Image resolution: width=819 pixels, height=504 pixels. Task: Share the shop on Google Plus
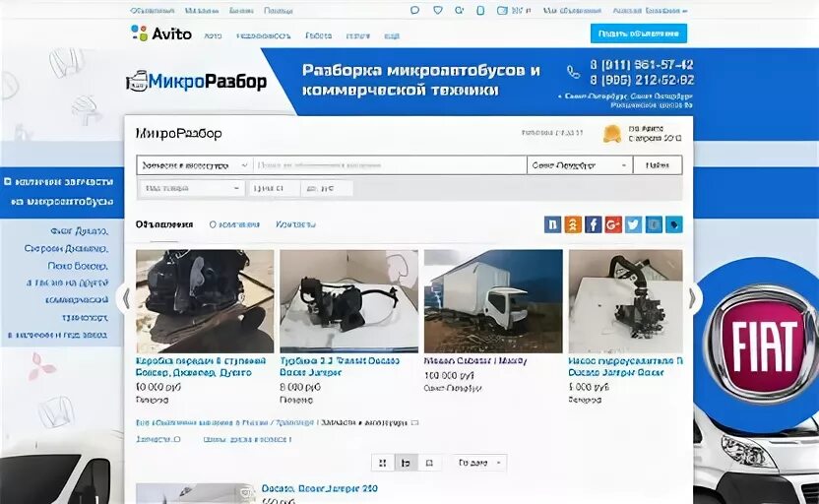pos(613,224)
